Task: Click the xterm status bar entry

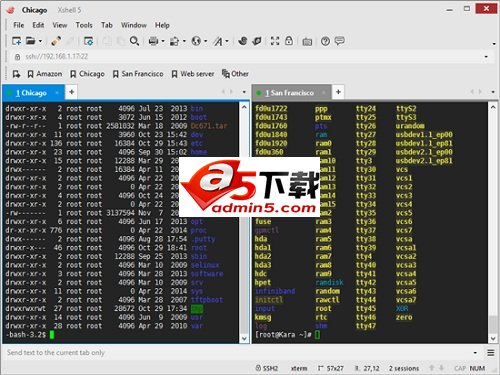Action: 299,368
